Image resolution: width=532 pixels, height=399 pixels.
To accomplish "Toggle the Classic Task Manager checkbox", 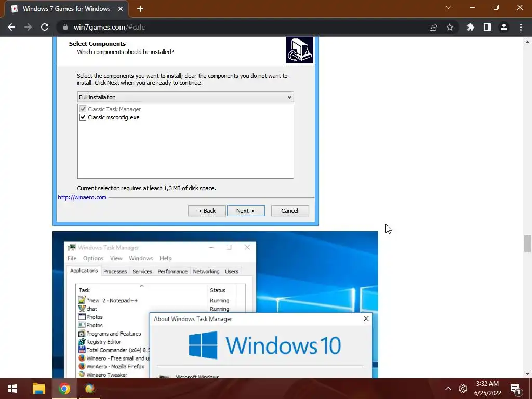I will [83, 109].
